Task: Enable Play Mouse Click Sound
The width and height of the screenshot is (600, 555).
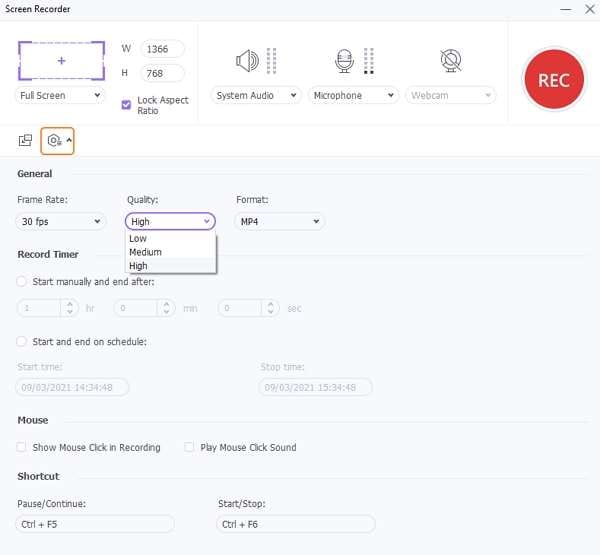Action: tap(189, 447)
